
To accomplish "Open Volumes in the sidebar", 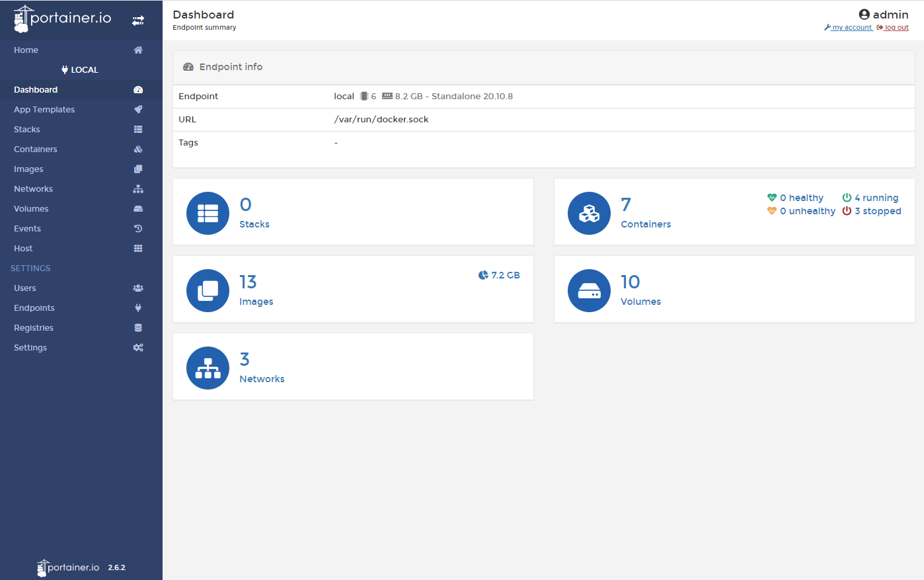I will pyautogui.click(x=81, y=209).
